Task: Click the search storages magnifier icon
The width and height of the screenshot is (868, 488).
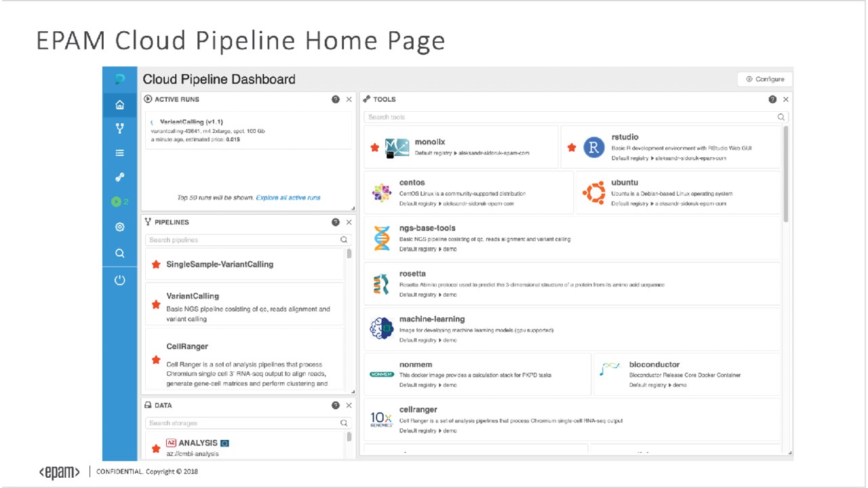Action: coord(344,423)
